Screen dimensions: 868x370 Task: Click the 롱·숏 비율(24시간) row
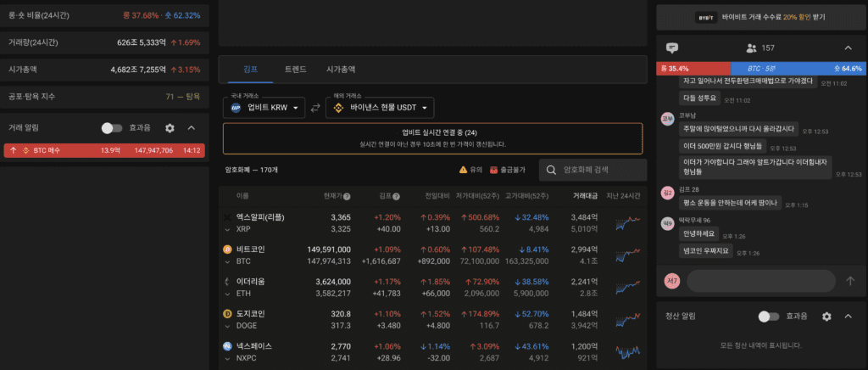pyautogui.click(x=104, y=15)
